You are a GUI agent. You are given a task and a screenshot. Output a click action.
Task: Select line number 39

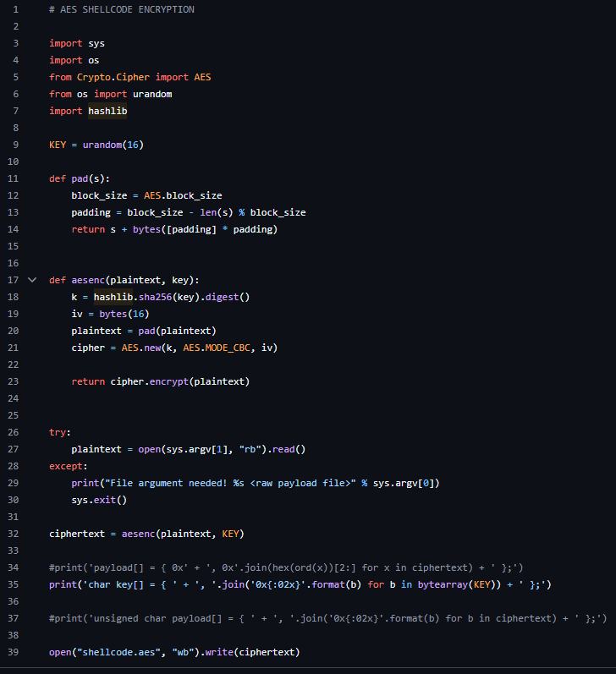(14, 652)
